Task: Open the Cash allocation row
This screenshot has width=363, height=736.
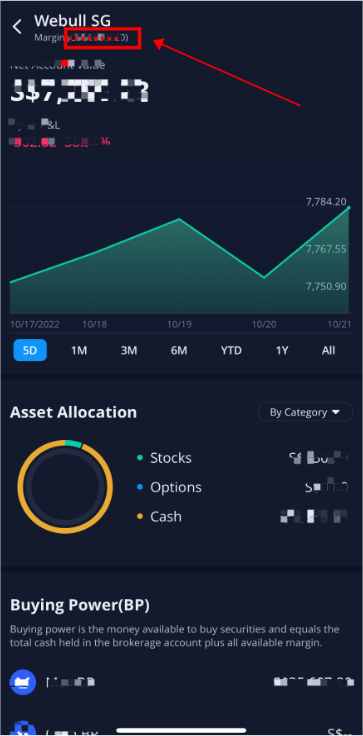Action: coord(243,517)
